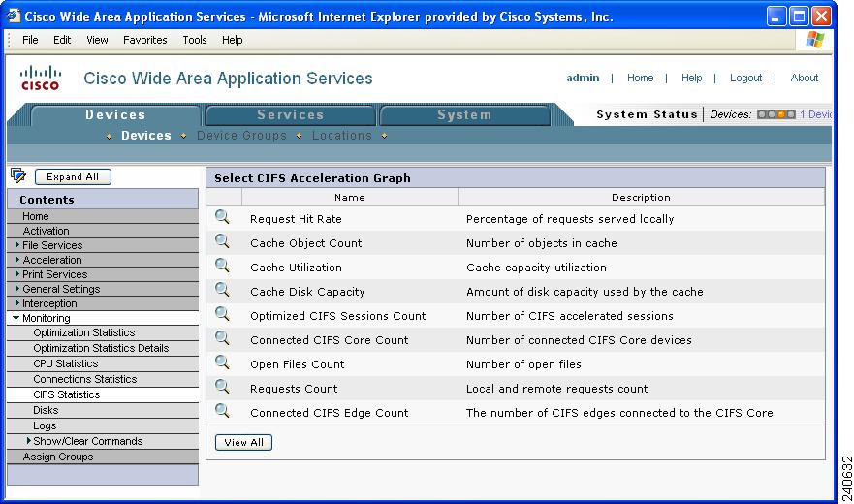Collapse the Monitoring tree node
The image size is (854, 504).
pyautogui.click(x=16, y=318)
